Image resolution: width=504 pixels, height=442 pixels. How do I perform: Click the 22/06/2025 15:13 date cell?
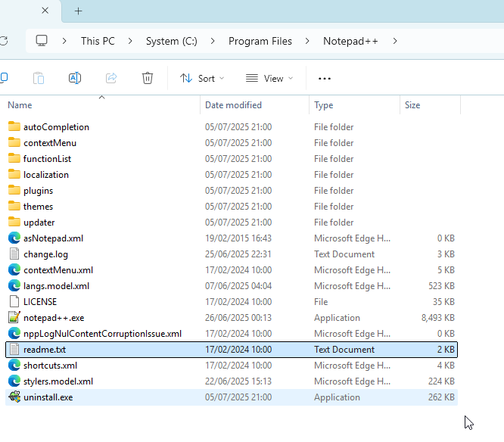(x=238, y=381)
